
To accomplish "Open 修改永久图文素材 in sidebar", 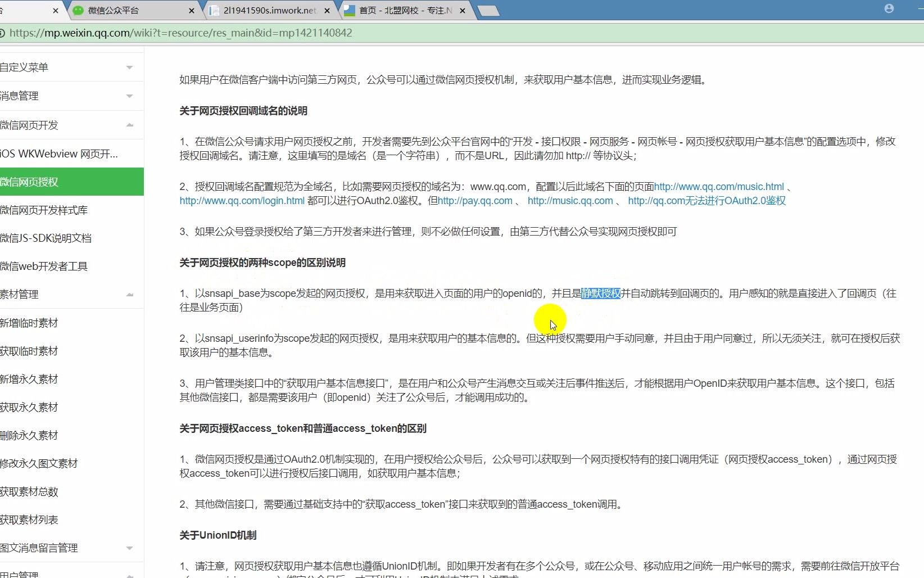I will 39,464.
